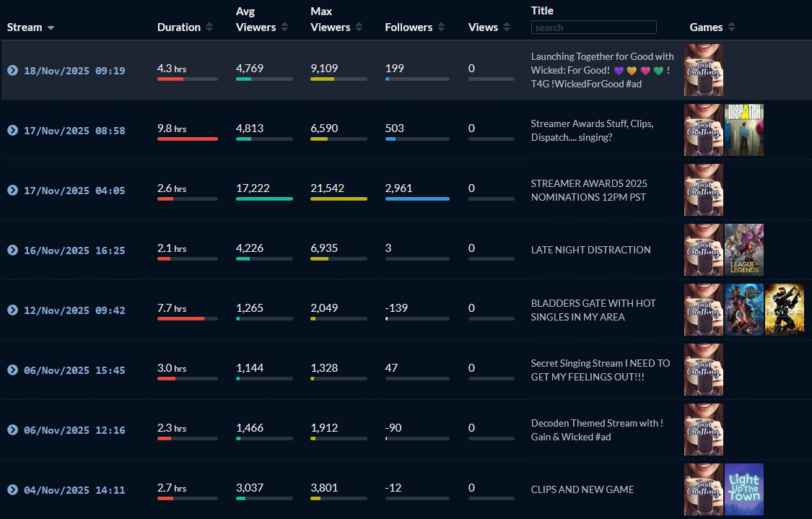Click the 9.8 hrs duration bar

click(188, 139)
